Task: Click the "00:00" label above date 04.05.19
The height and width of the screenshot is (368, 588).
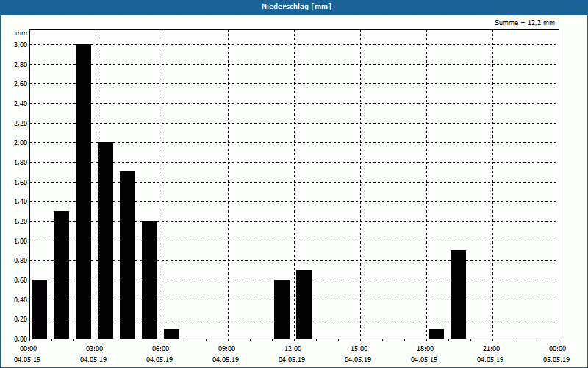Action: point(28,349)
